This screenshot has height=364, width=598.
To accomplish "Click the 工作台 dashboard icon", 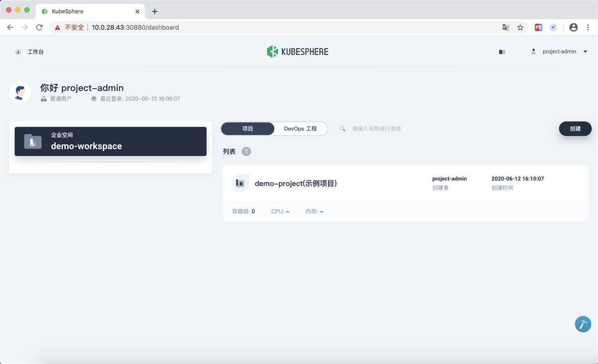I will (x=18, y=52).
